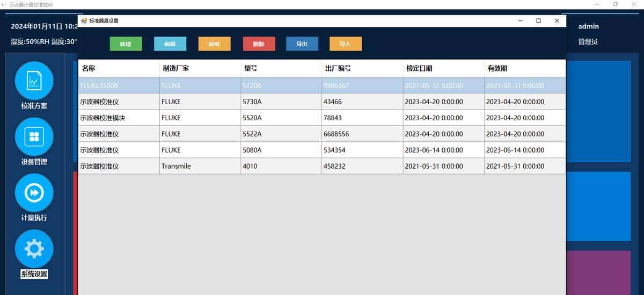The height and width of the screenshot is (295, 644).
Task: Minimize the main 示波器计量校准软件 window
Action: (x=597, y=4)
